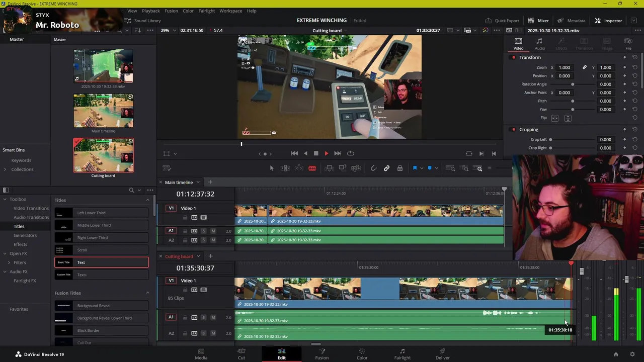Adjust the Rotation Angle slider

(x=573, y=84)
